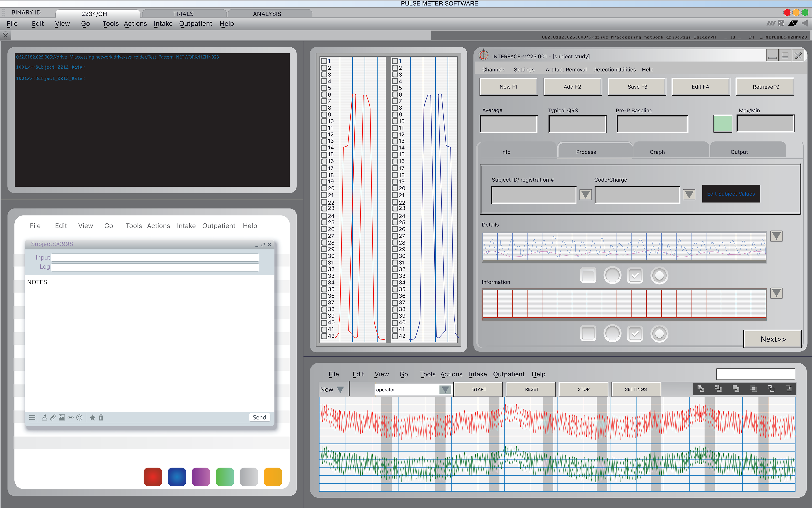Viewport: 812px width, 508px height.
Task: Expand the Information grid dropdown arrow
Action: tap(776, 293)
